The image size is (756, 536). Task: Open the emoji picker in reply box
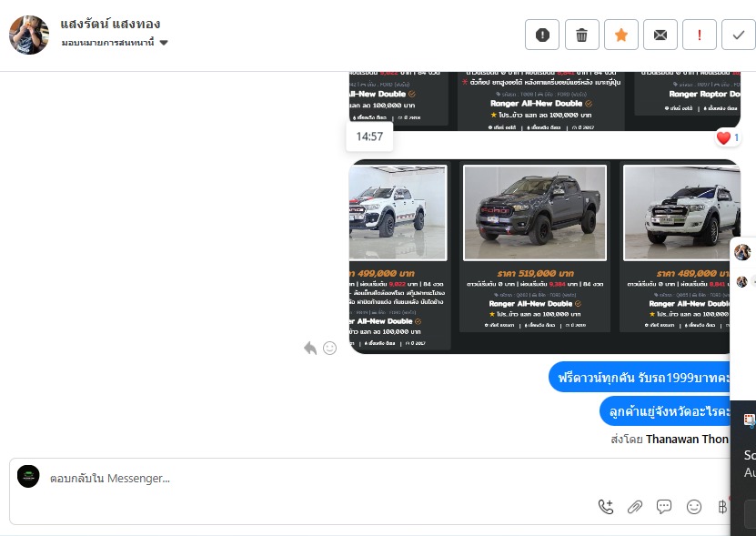tap(694, 507)
